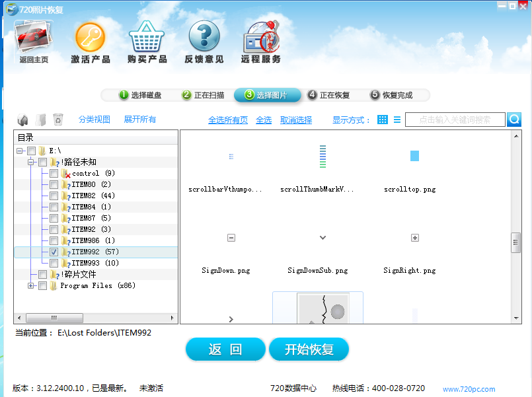Collapse the !路径未知 tree node
532x397 pixels.
(31, 162)
